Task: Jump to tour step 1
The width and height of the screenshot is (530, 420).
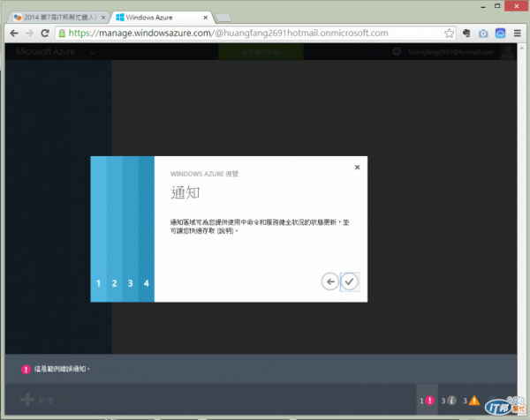Action: click(98, 229)
